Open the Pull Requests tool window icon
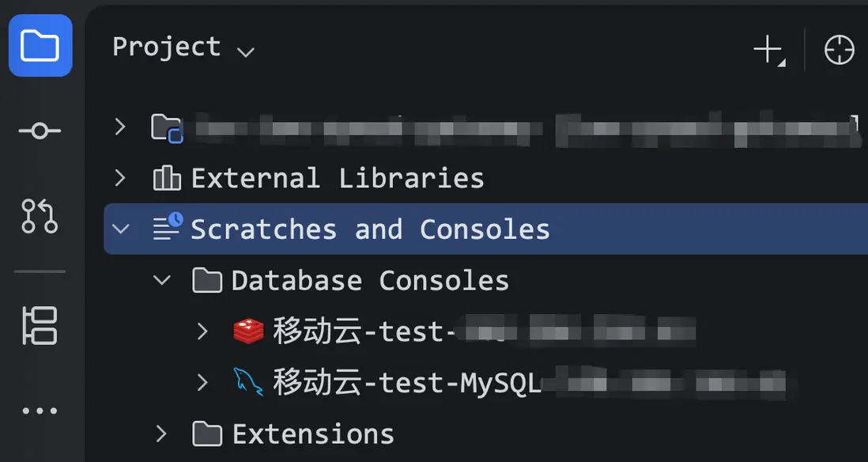This screenshot has height=462, width=868. click(x=40, y=216)
